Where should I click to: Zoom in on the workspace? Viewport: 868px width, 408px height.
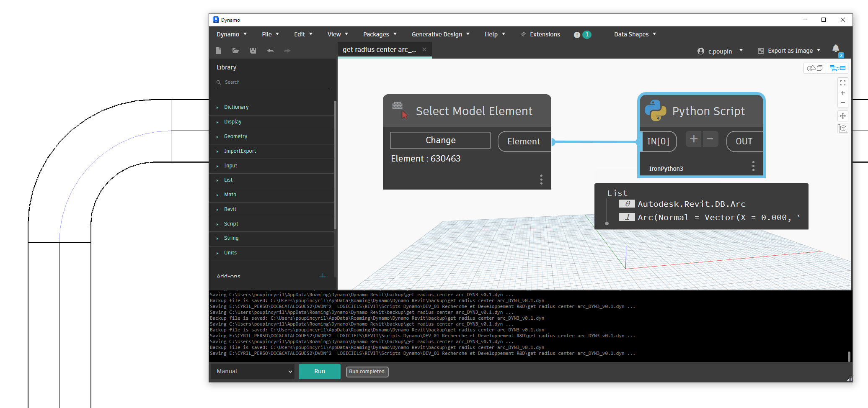842,93
